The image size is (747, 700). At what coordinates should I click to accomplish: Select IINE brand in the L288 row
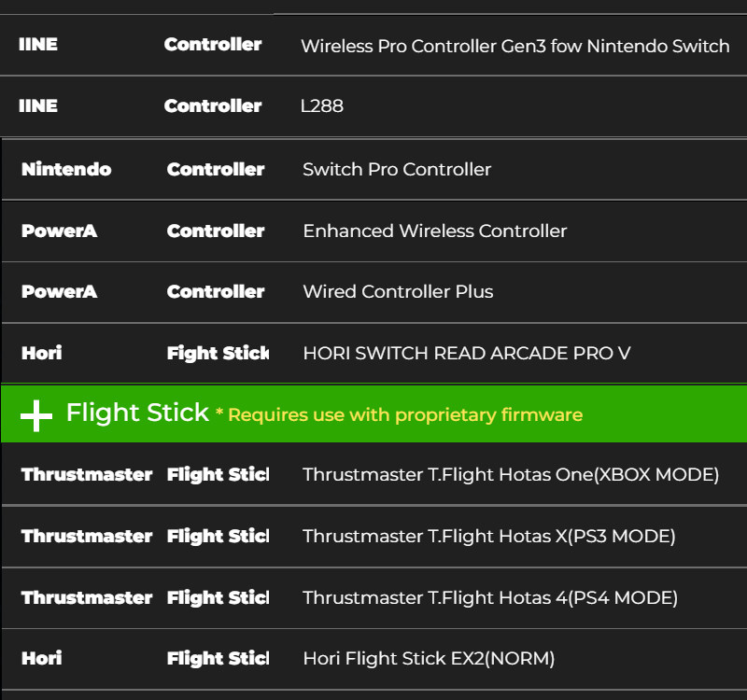pyautogui.click(x=38, y=106)
